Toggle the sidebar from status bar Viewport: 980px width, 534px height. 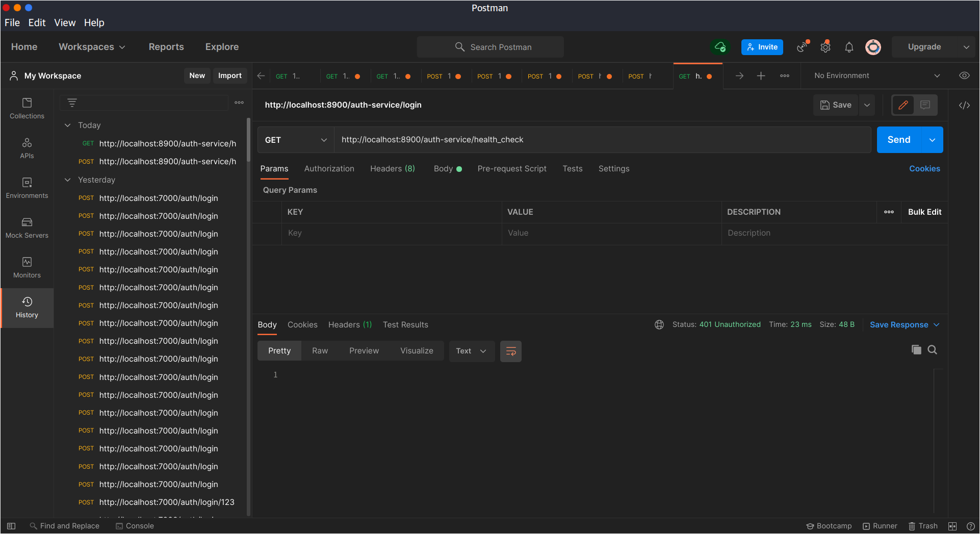pos(11,526)
